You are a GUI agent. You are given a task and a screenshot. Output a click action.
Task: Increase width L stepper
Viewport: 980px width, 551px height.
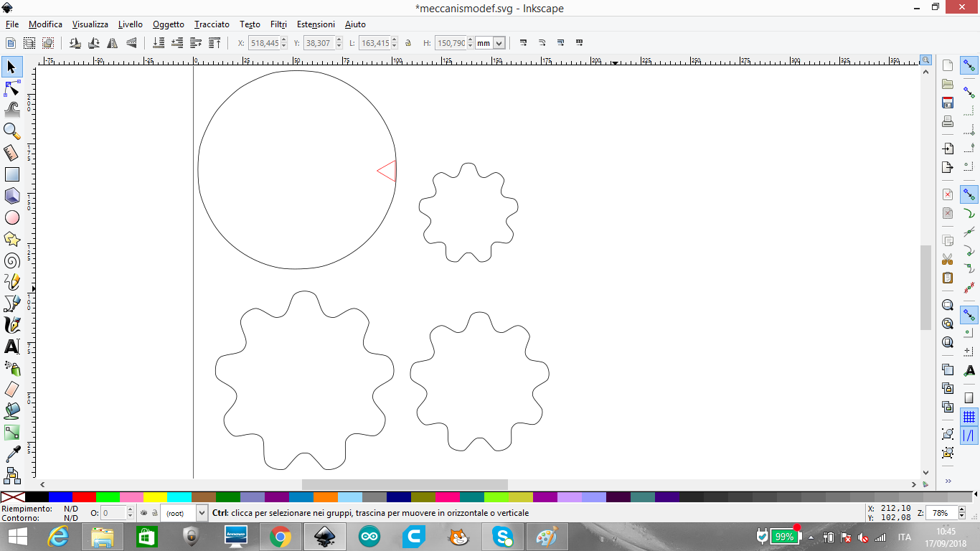coord(394,40)
